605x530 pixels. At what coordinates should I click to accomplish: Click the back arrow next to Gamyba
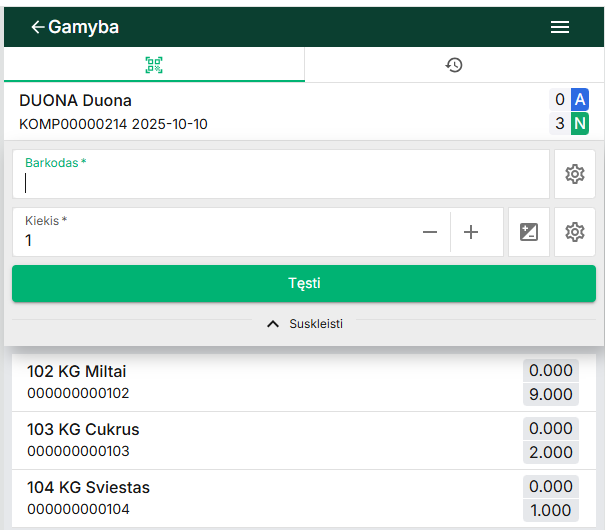(38, 27)
